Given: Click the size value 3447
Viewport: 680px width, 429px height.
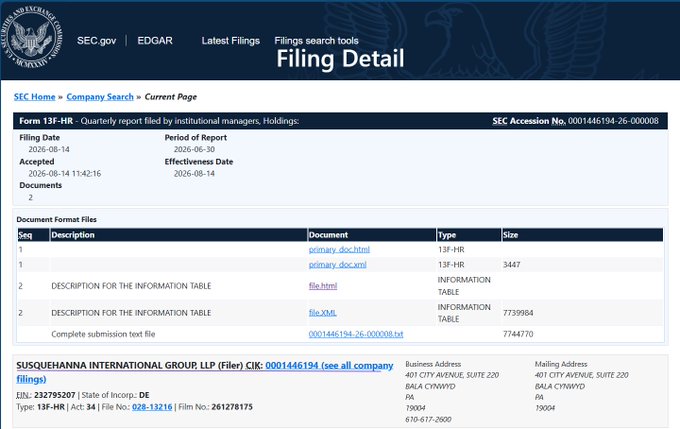Looking at the screenshot, I should (x=511, y=265).
